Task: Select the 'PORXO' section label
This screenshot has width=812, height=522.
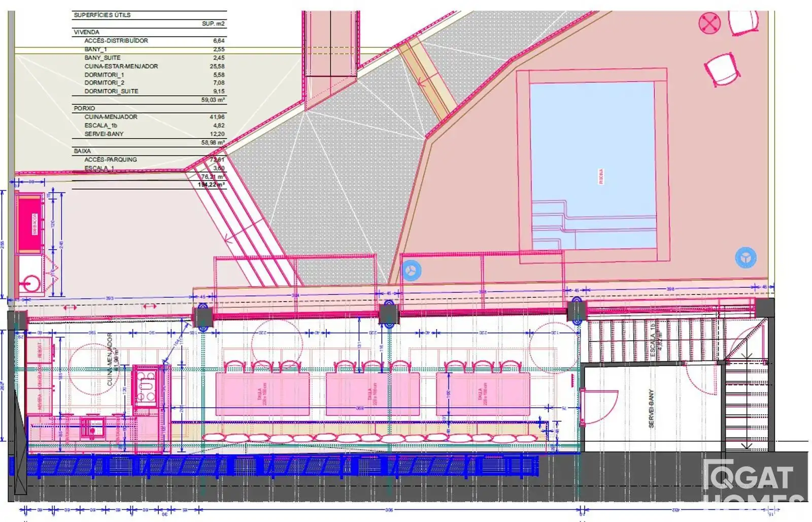Action: click(x=84, y=108)
